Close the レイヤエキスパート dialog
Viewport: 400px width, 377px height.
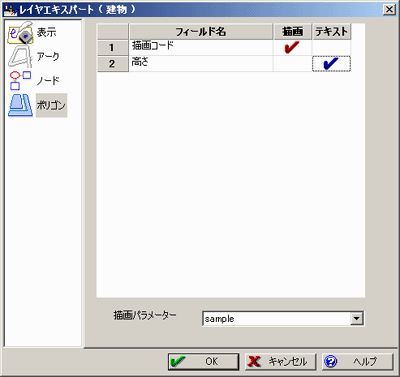pyautogui.click(x=389, y=9)
